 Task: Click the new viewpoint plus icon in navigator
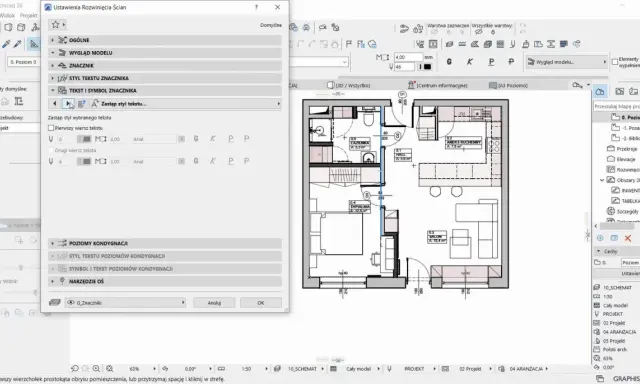click(x=600, y=238)
